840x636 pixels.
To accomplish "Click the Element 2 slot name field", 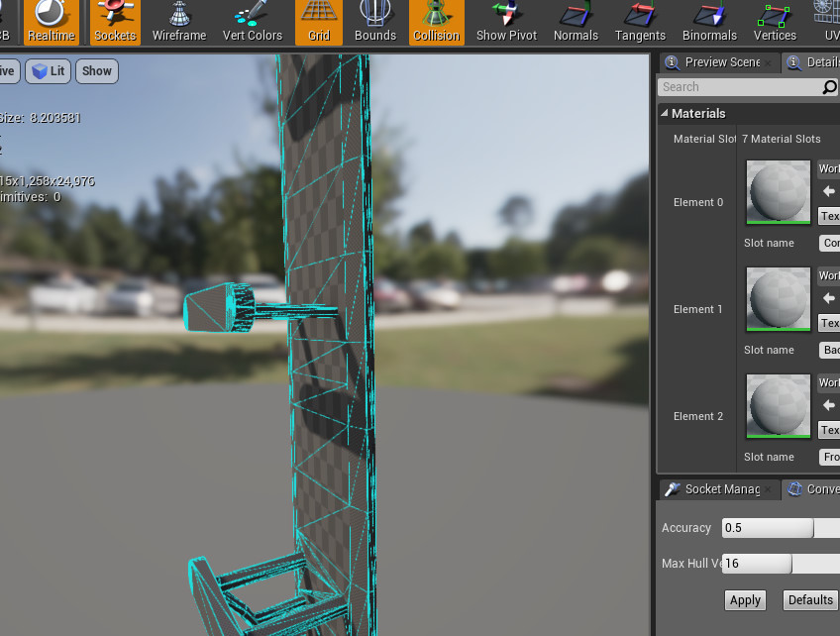I will click(x=830, y=457).
